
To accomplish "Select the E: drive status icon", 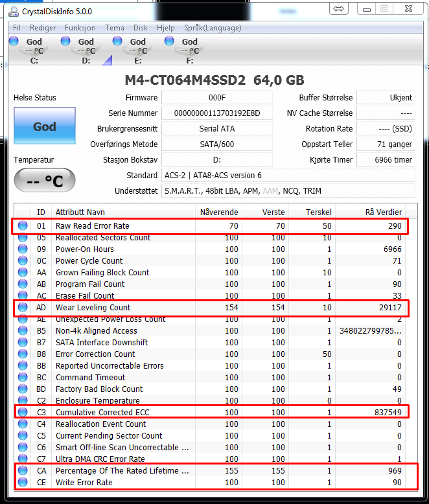I will click(117, 41).
